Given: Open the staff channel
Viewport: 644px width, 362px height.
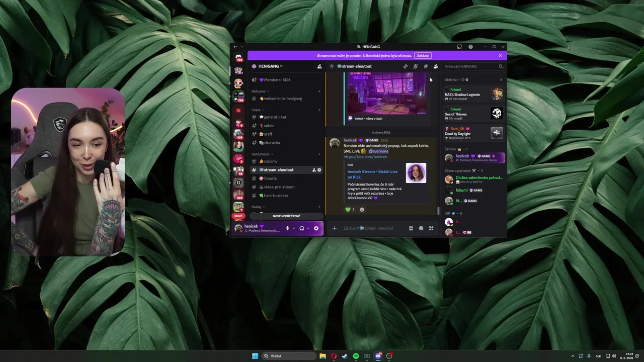Looking at the screenshot, I should (x=286, y=134).
